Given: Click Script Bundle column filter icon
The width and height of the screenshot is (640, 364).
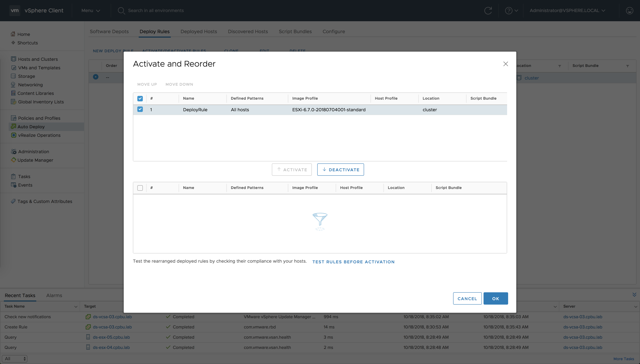Looking at the screenshot, I should (x=627, y=66).
